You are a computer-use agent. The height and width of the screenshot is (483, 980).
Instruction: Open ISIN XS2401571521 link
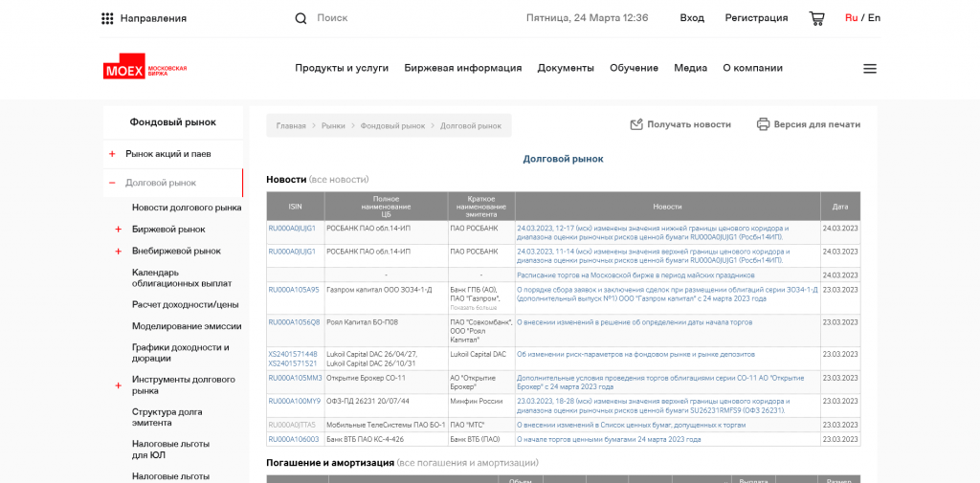tap(293, 363)
